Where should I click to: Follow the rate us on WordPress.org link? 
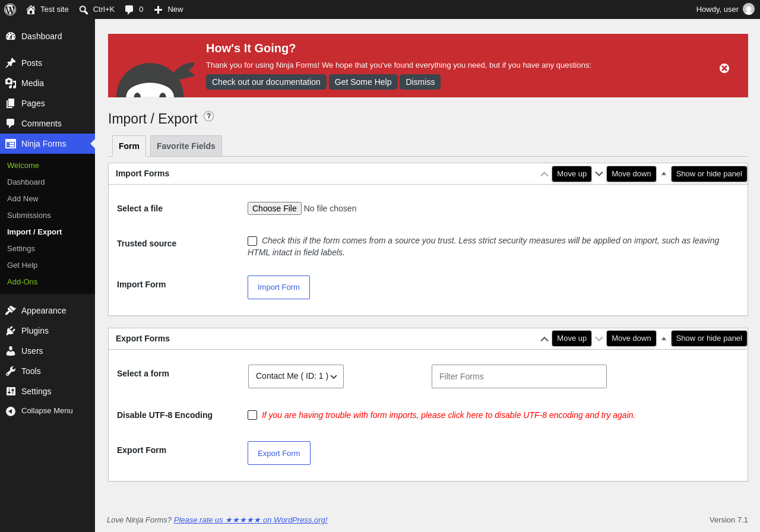coord(251,520)
